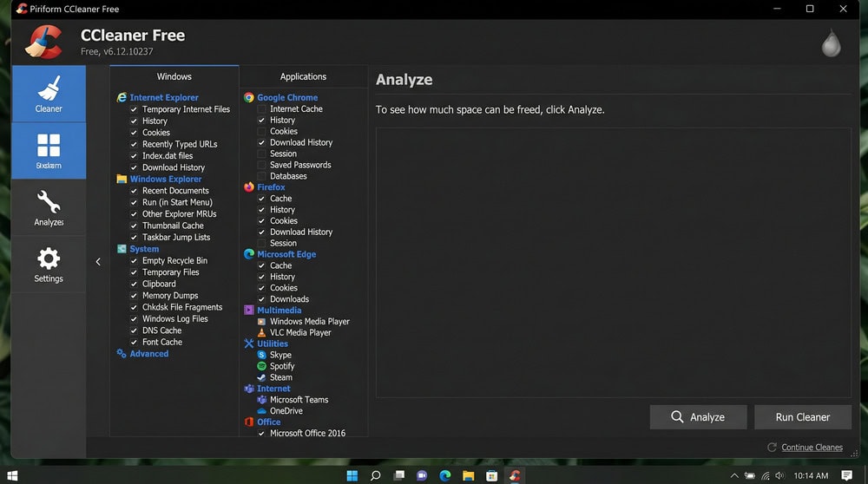Select the Windows Explorer folder icon
868x484 pixels.
(x=122, y=179)
